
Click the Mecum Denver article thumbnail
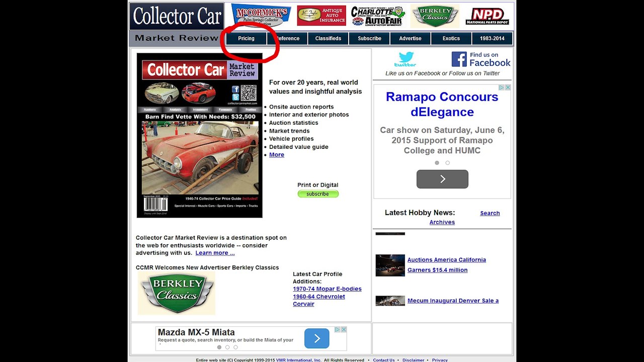(390, 301)
